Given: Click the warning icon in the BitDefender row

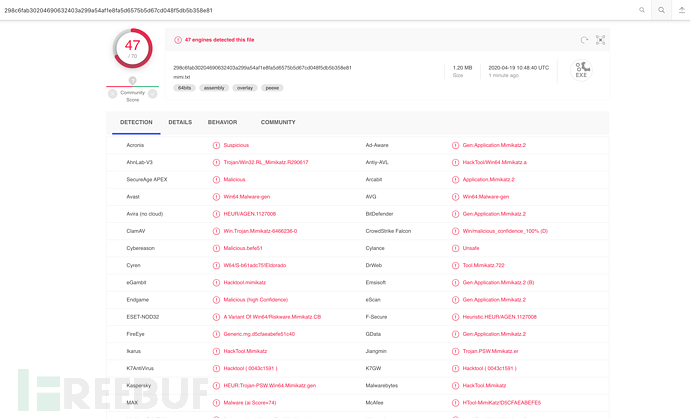Looking at the screenshot, I should coord(455,214).
